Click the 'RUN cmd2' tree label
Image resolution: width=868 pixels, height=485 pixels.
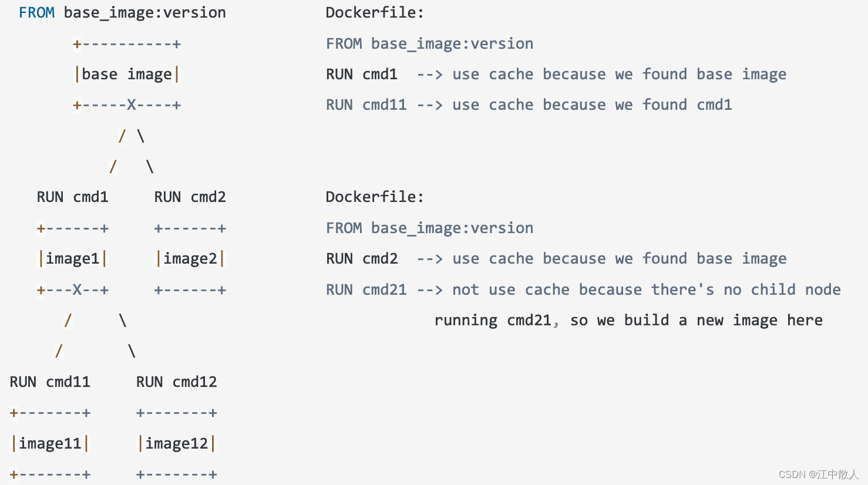[190, 197]
